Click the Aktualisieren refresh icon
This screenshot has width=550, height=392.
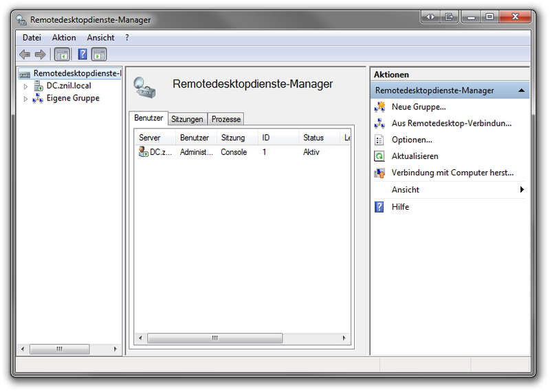pyautogui.click(x=379, y=156)
